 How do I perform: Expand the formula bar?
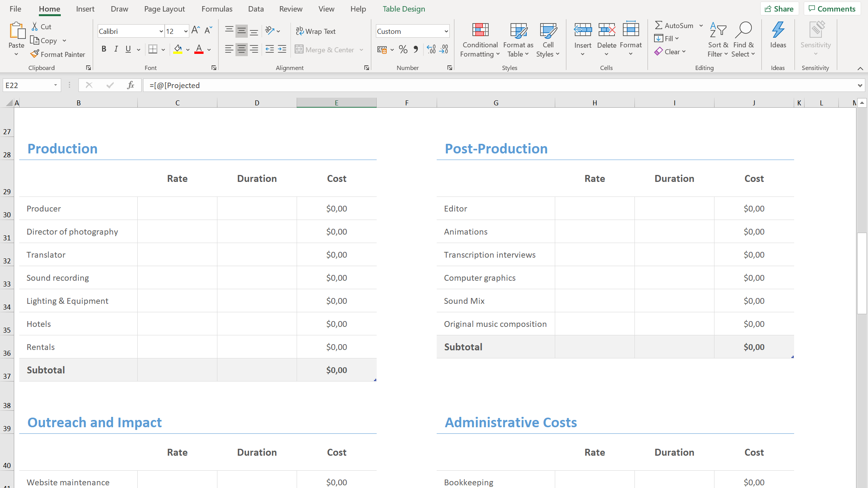point(860,85)
